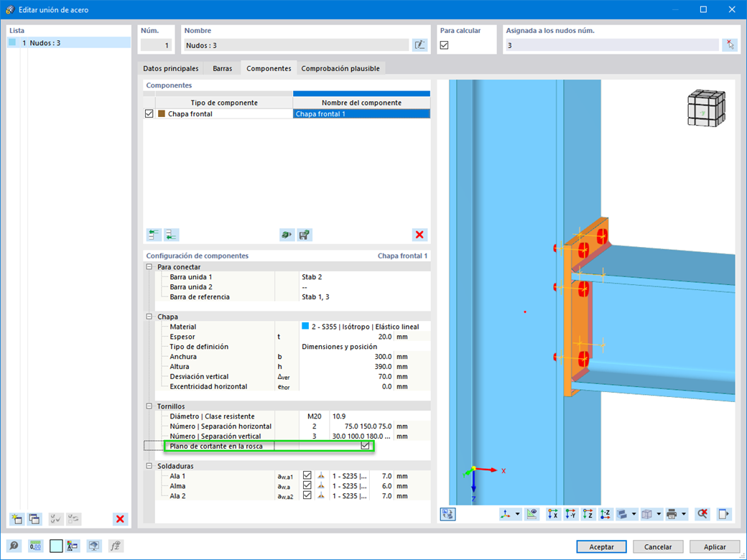This screenshot has width=747, height=560.
Task: Click the insert component at beginning icon
Action: [154, 235]
